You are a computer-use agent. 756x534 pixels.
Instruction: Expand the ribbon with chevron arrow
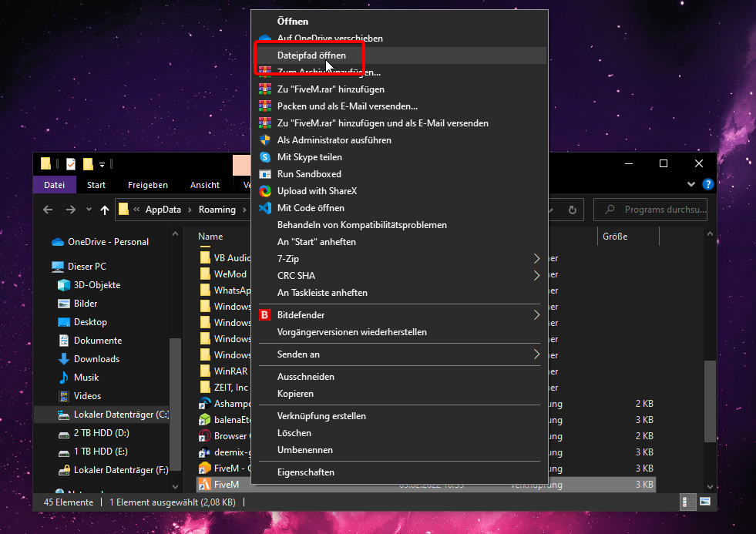[691, 185]
